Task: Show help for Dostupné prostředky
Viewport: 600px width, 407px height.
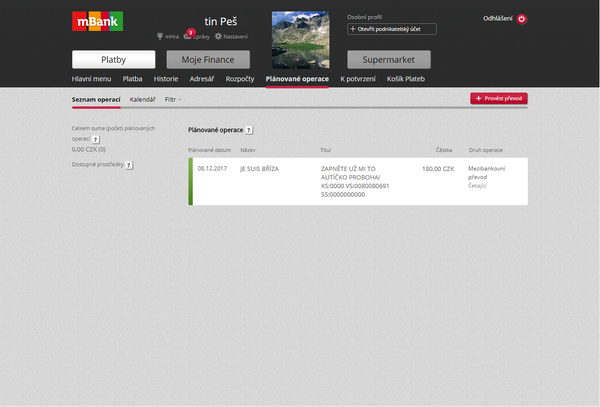Action: click(129, 164)
